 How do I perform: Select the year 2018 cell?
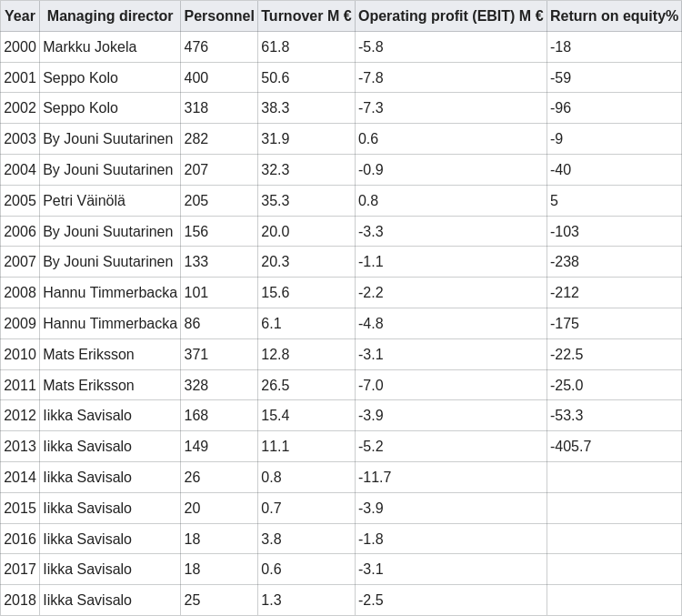20,601
